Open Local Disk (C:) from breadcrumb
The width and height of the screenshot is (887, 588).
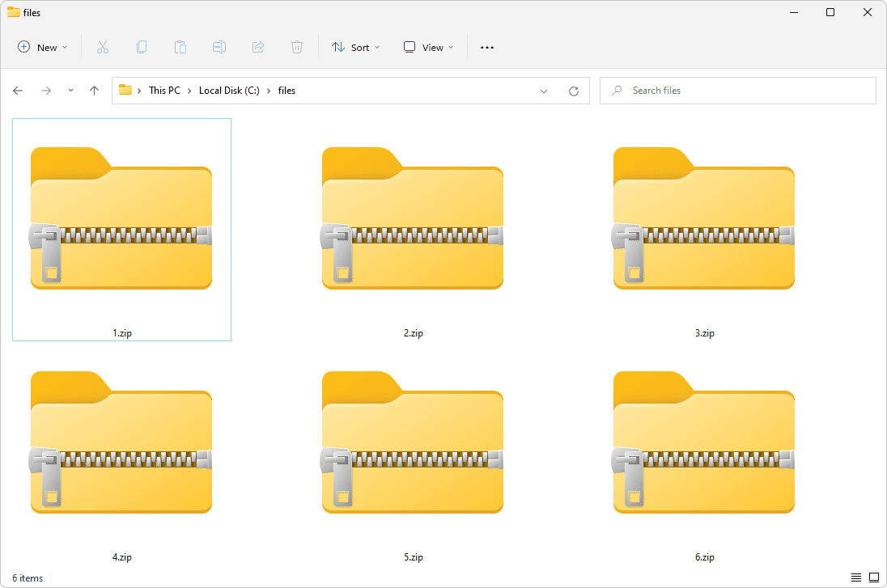(x=229, y=91)
